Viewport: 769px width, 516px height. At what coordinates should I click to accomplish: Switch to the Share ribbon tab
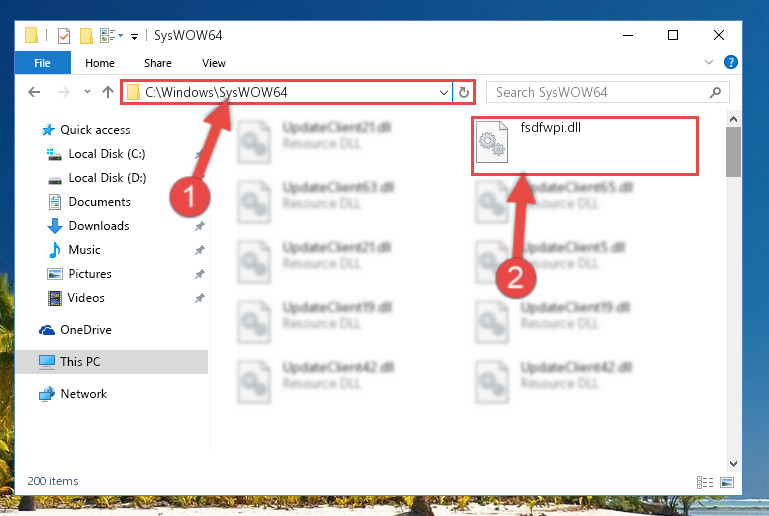point(158,63)
